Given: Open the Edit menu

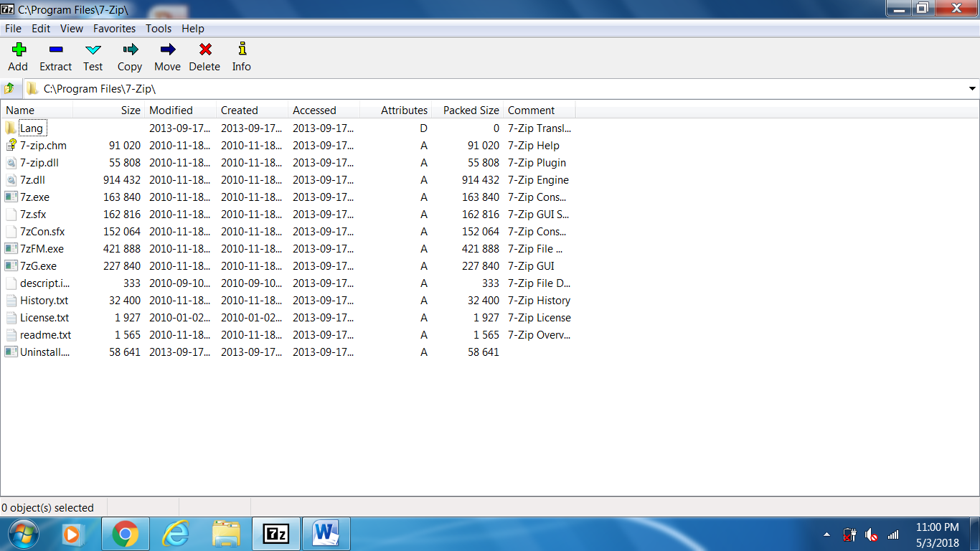Looking at the screenshot, I should tap(41, 29).
